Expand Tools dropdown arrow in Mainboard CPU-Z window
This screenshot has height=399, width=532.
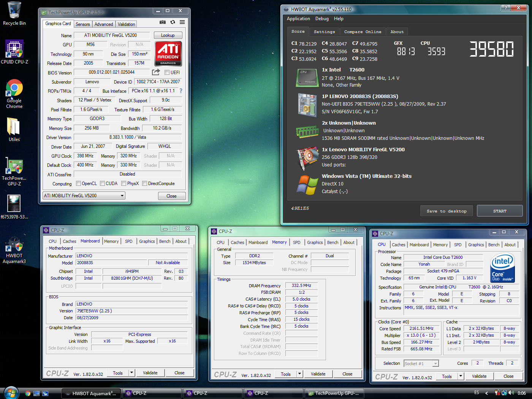[131, 373]
